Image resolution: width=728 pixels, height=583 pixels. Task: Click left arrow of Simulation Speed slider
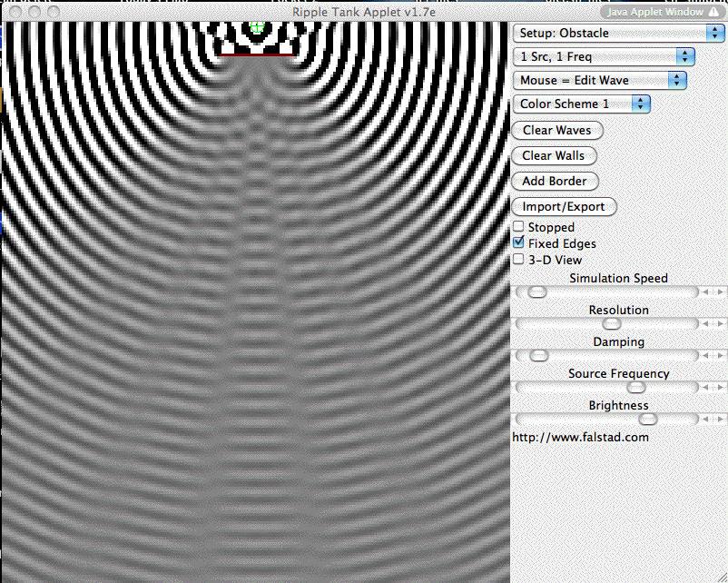705,292
